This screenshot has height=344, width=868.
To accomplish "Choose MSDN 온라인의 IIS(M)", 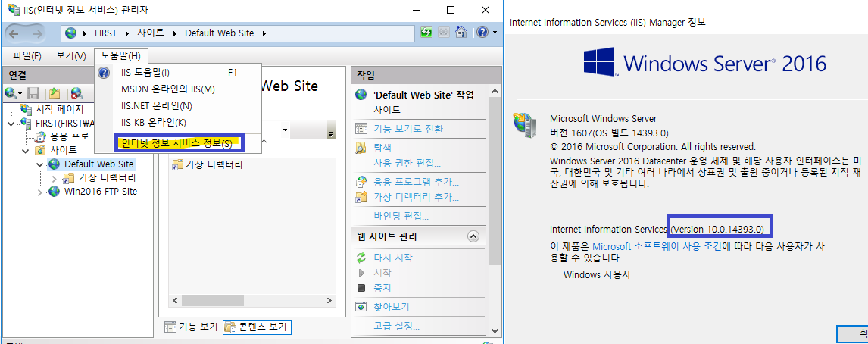I will [178, 89].
